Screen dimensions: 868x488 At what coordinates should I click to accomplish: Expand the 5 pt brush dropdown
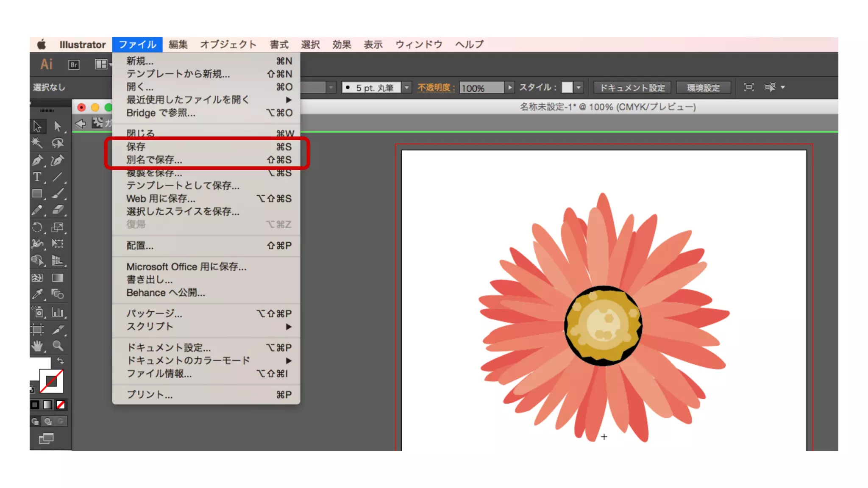click(406, 88)
